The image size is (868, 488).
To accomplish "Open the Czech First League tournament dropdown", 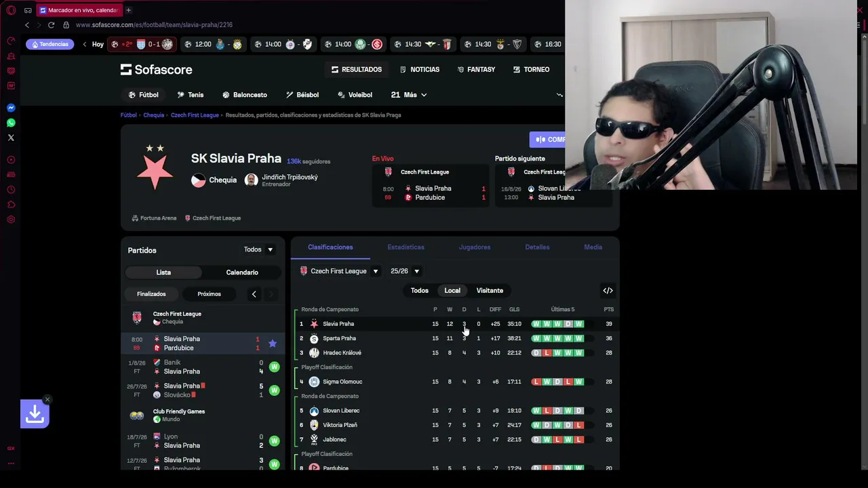I will [x=339, y=271].
